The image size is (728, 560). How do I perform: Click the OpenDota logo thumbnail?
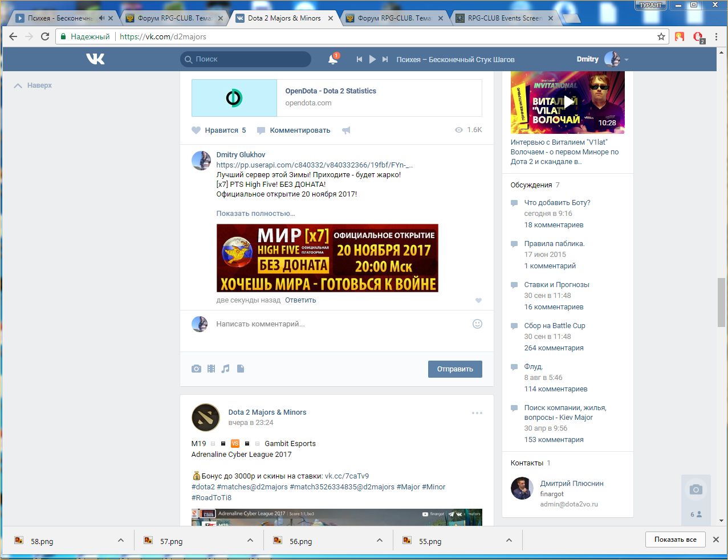click(x=234, y=98)
